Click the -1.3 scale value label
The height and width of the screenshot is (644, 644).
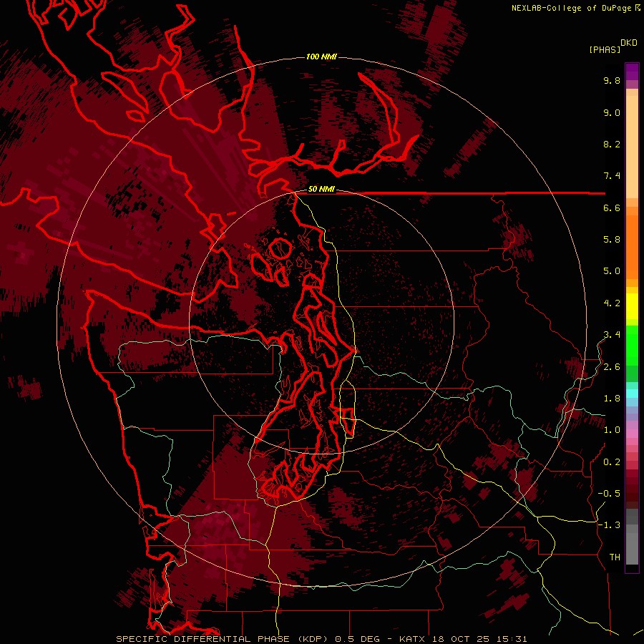click(x=609, y=525)
